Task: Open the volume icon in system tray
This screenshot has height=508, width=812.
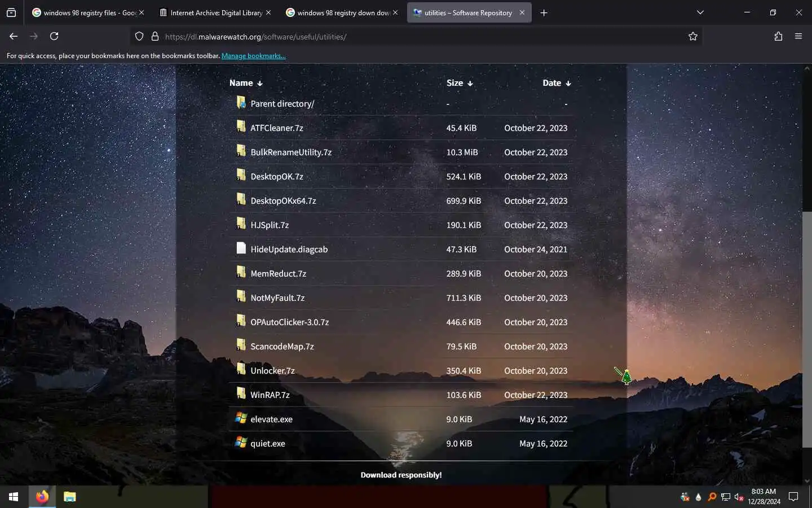Action: 739,497
